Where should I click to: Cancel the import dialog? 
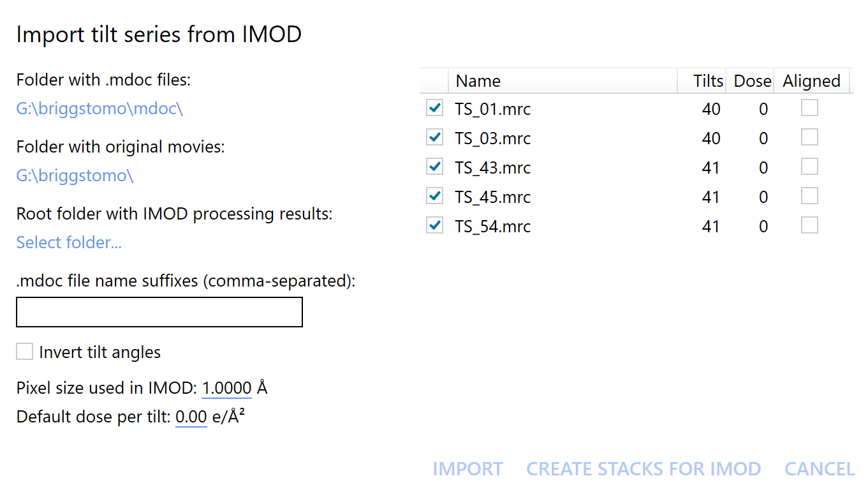coord(820,469)
